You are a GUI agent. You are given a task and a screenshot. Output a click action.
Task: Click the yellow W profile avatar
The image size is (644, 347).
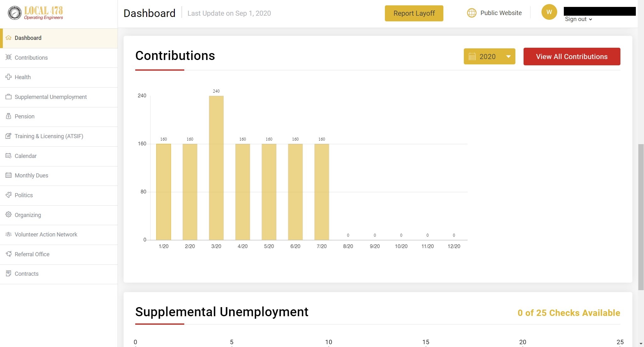click(x=549, y=12)
